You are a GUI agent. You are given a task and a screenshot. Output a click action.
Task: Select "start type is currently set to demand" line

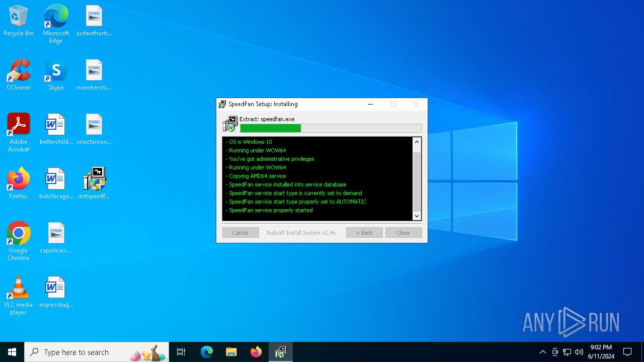(294, 193)
